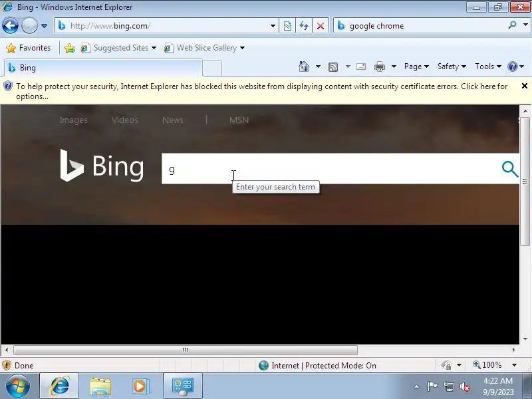The width and height of the screenshot is (532, 399).
Task: Open Web Slice Gallery dropdown
Action: click(204, 48)
